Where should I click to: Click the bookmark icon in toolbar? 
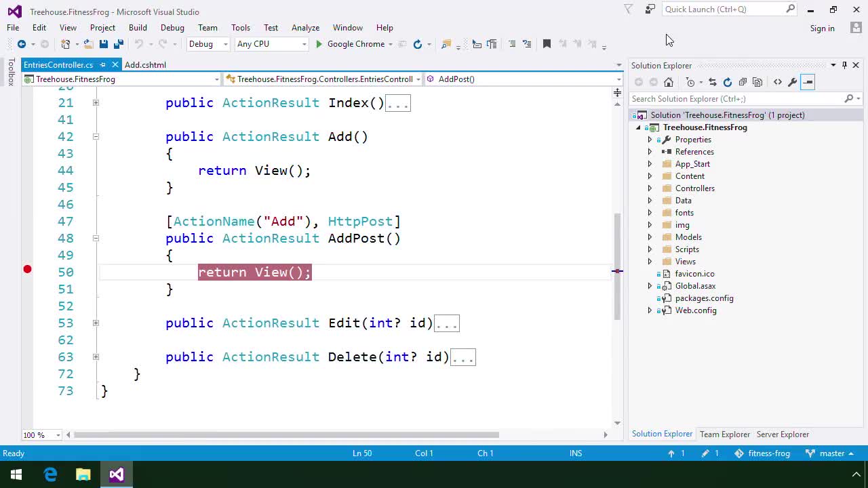coord(547,44)
